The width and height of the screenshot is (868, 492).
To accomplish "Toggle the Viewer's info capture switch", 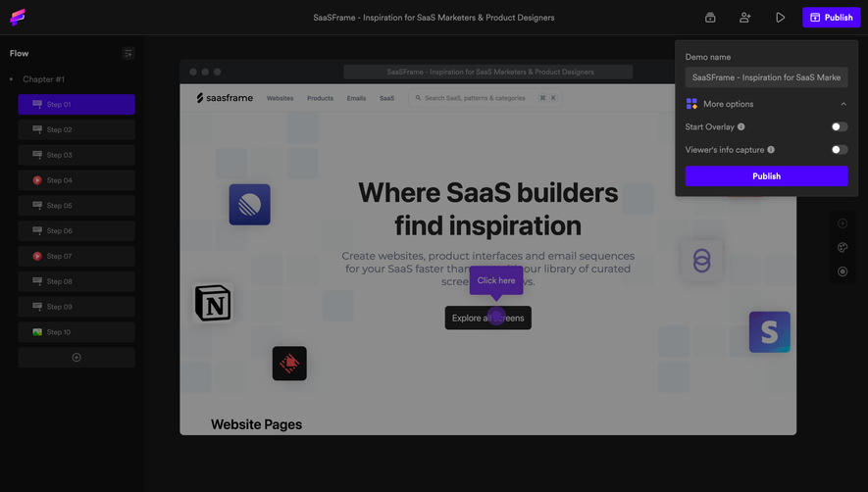I will [840, 149].
